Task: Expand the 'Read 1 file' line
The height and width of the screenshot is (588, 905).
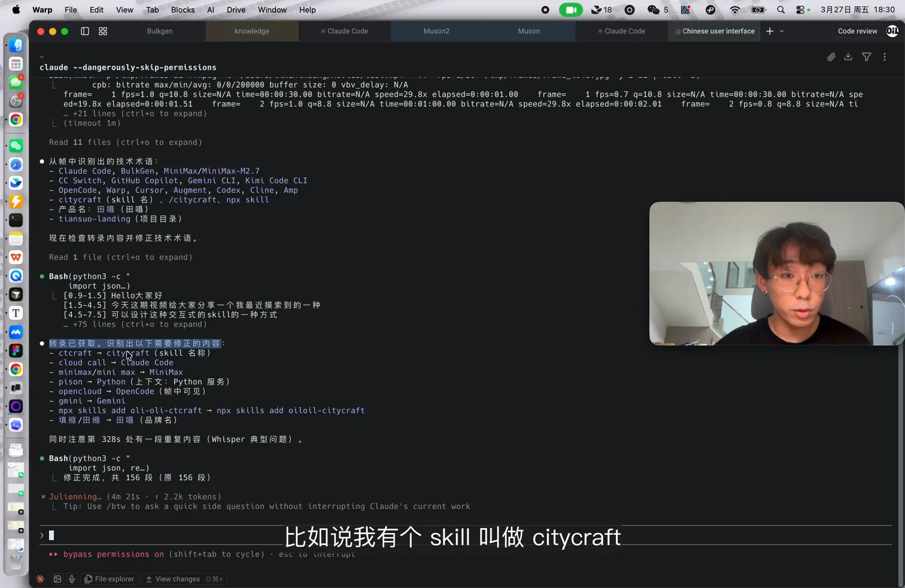Action: click(120, 257)
